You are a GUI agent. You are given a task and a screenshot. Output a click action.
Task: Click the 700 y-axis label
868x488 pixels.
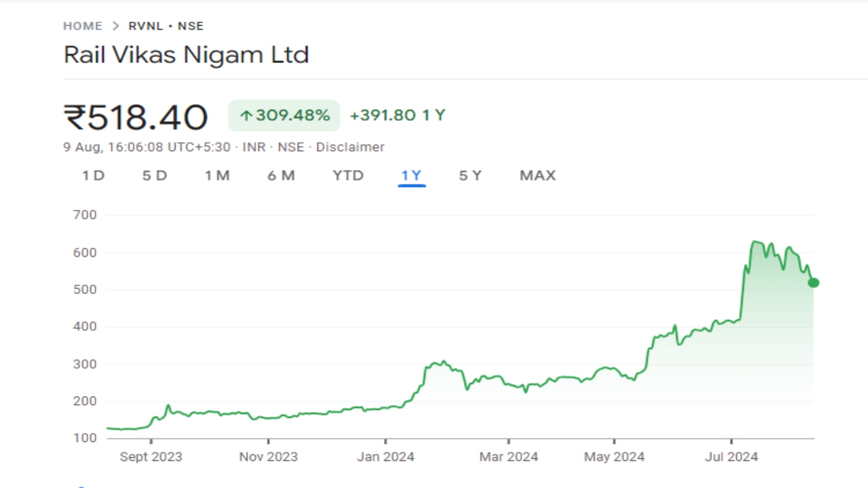point(85,215)
